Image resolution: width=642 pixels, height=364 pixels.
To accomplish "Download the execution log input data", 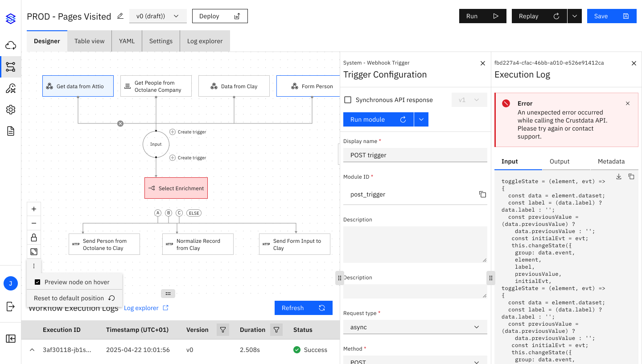I will 619,176.
